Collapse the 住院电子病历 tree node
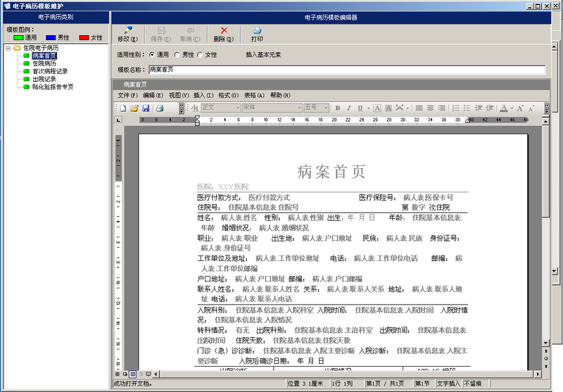The width and height of the screenshot is (563, 392). coord(8,48)
